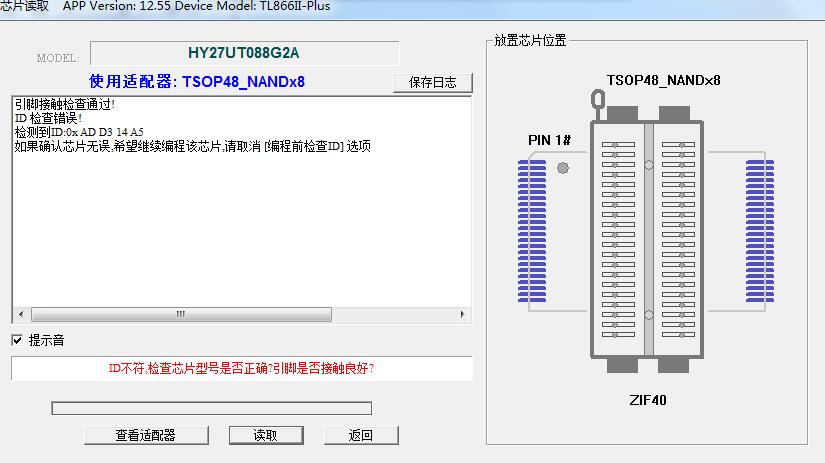825x463 pixels.
Task: Start chip read with 读取 button
Action: tap(265, 435)
